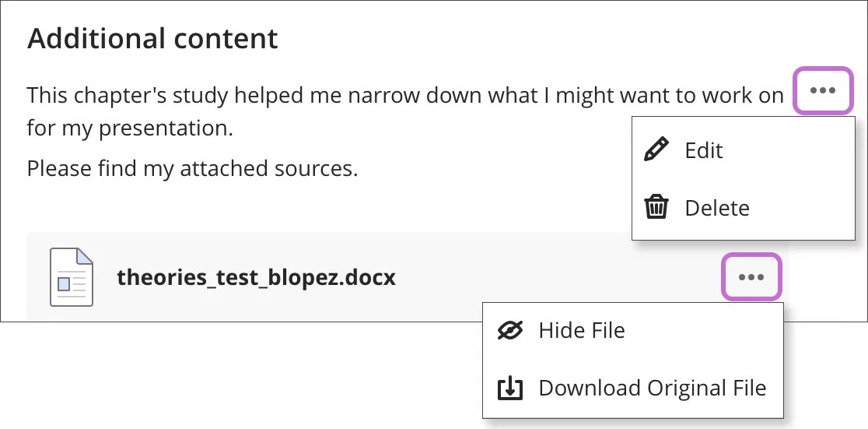Image resolution: width=868 pixels, height=429 pixels.
Task: Open the attached file's ellipsis menu
Action: pyautogui.click(x=751, y=276)
